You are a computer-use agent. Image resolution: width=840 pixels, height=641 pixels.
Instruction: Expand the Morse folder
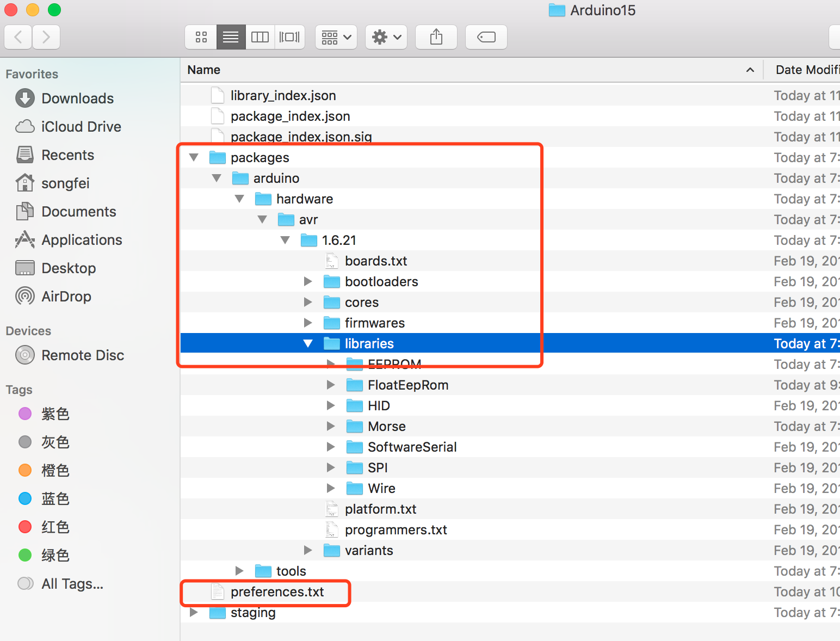pos(331,426)
